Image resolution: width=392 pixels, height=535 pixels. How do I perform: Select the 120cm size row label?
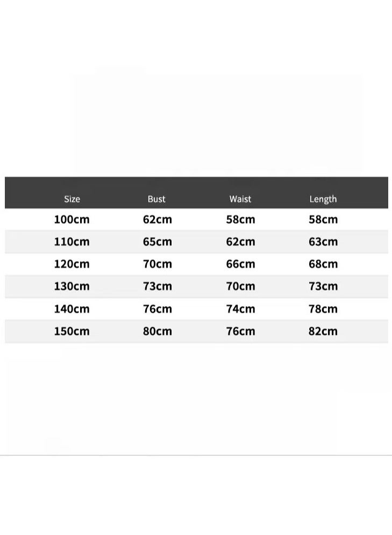point(72,264)
